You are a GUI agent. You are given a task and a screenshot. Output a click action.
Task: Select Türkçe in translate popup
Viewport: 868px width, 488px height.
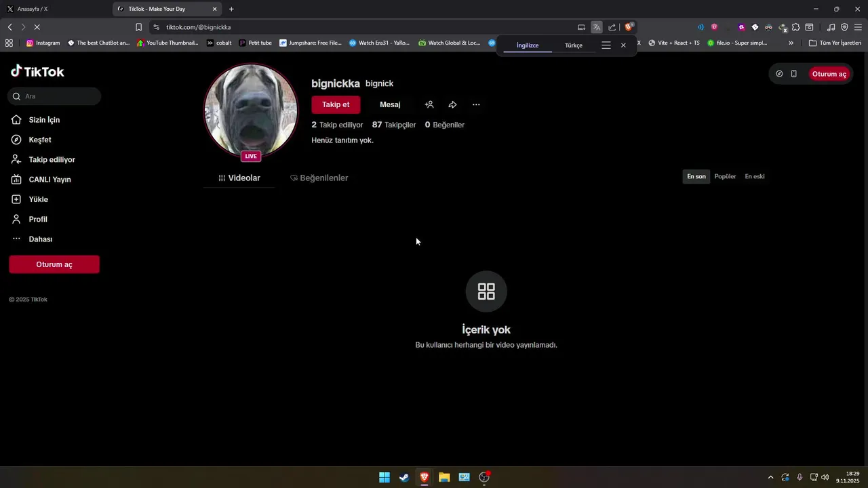(x=574, y=45)
